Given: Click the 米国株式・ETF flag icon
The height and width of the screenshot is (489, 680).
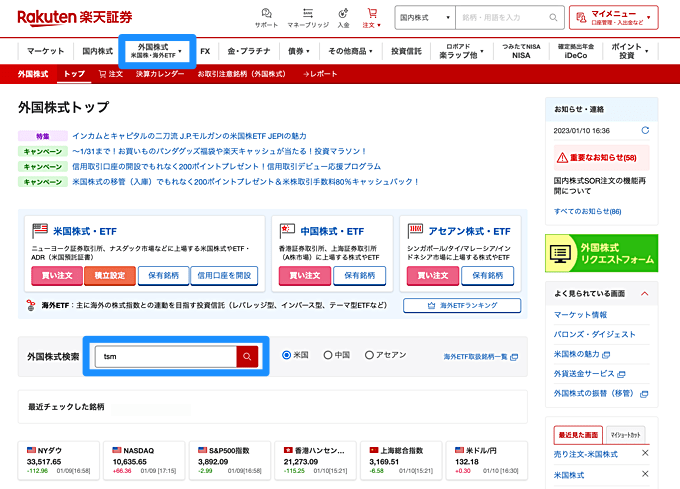Looking at the screenshot, I should 40,231.
